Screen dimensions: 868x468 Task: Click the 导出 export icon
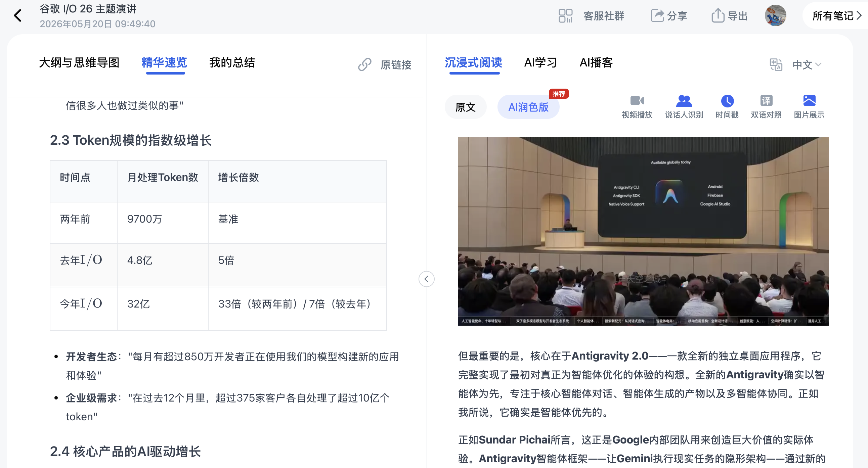pos(718,15)
